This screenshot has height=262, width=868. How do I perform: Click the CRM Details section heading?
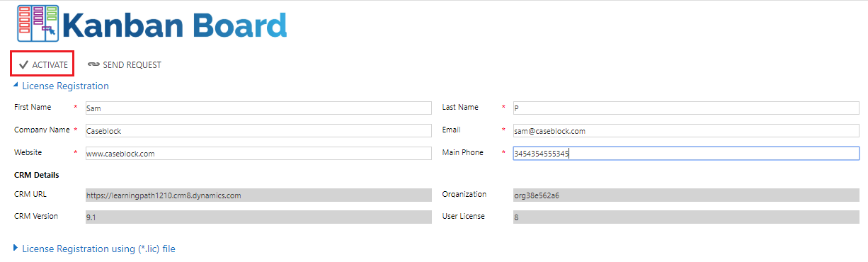point(37,175)
